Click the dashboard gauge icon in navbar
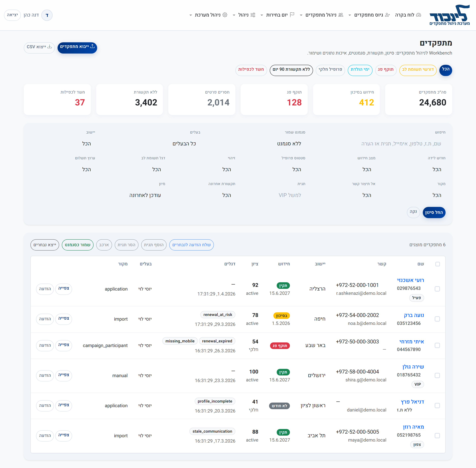The height and width of the screenshot is (468, 476). point(418,15)
